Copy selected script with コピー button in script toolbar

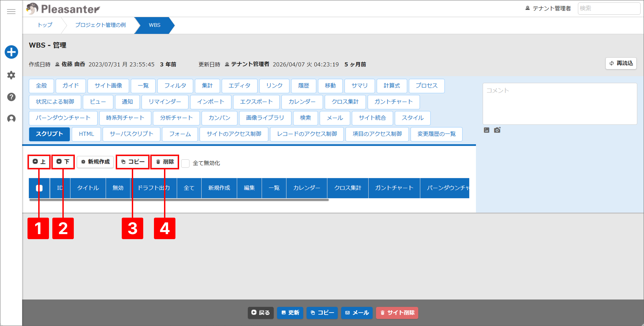pos(133,162)
